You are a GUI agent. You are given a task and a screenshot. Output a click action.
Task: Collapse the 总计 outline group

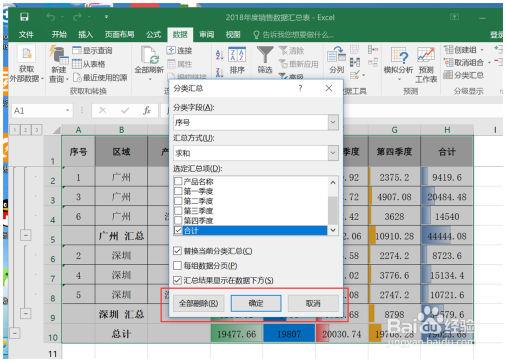(14, 333)
